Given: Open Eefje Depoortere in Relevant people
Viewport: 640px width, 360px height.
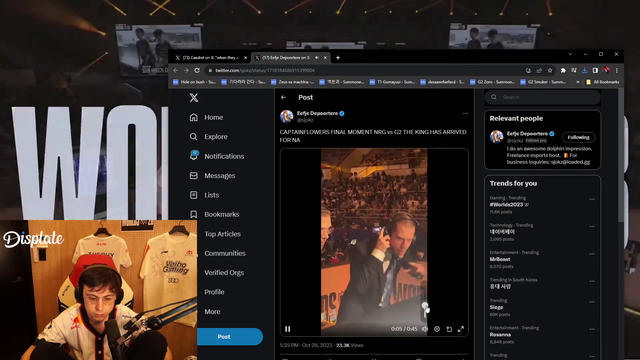Looking at the screenshot, I should tap(527, 133).
